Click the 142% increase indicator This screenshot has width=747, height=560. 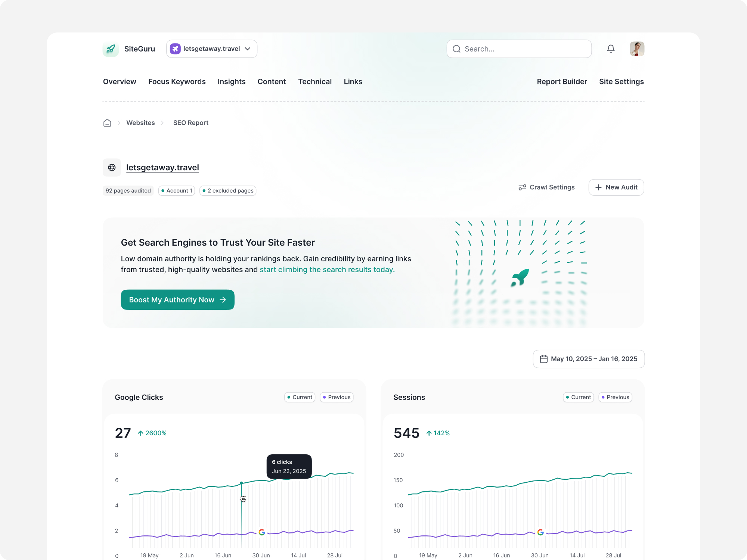tap(438, 433)
